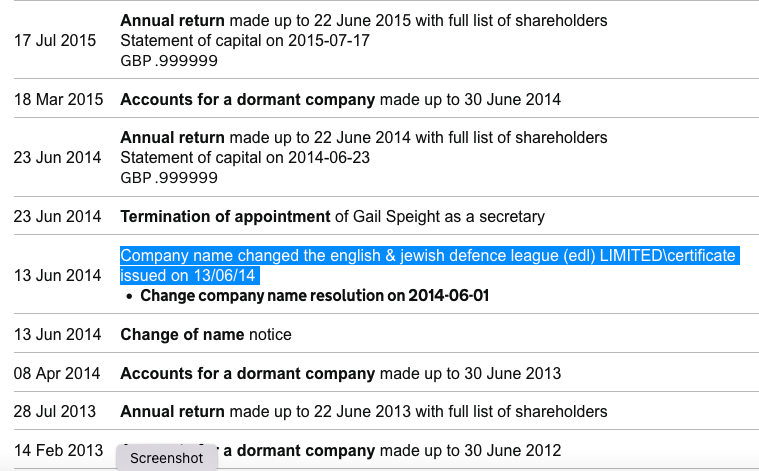Click the Screenshot tooltip label
759x471 pixels.
click(167, 458)
